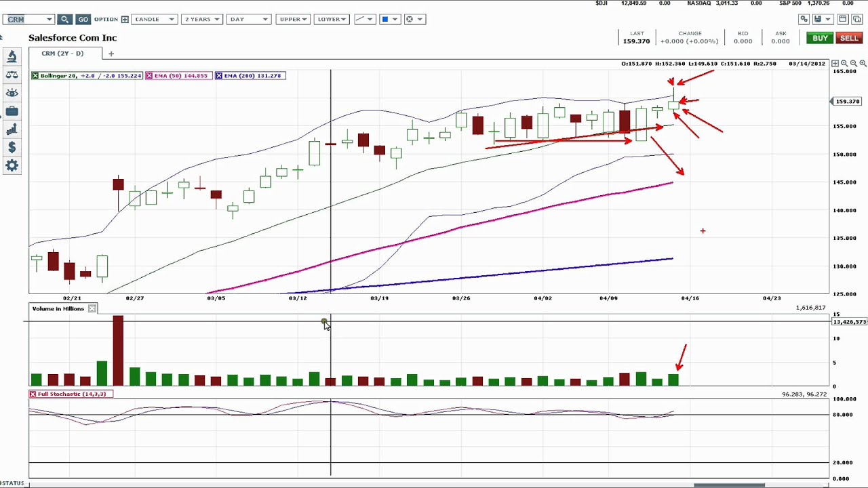Open the settings gear sidebar icon
The image size is (868, 488).
(12, 165)
